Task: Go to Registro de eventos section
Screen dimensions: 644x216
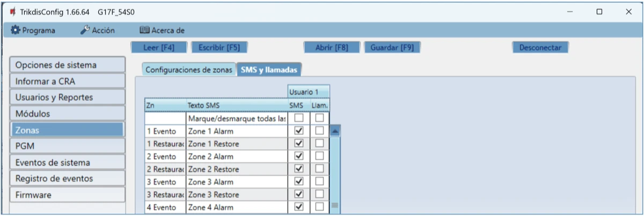Action: pos(67,178)
